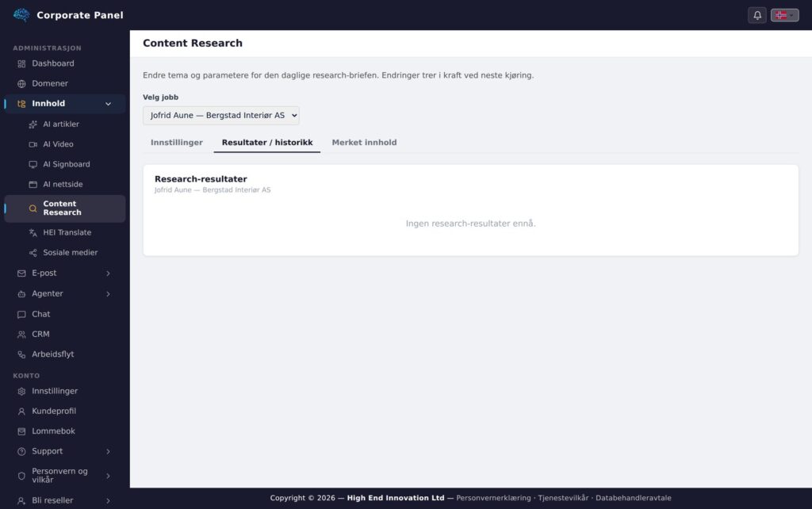Open the Velg jobb dropdown

point(220,116)
